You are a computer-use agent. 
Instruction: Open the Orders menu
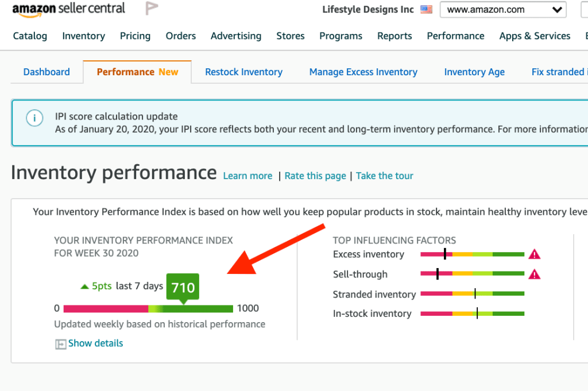point(181,36)
